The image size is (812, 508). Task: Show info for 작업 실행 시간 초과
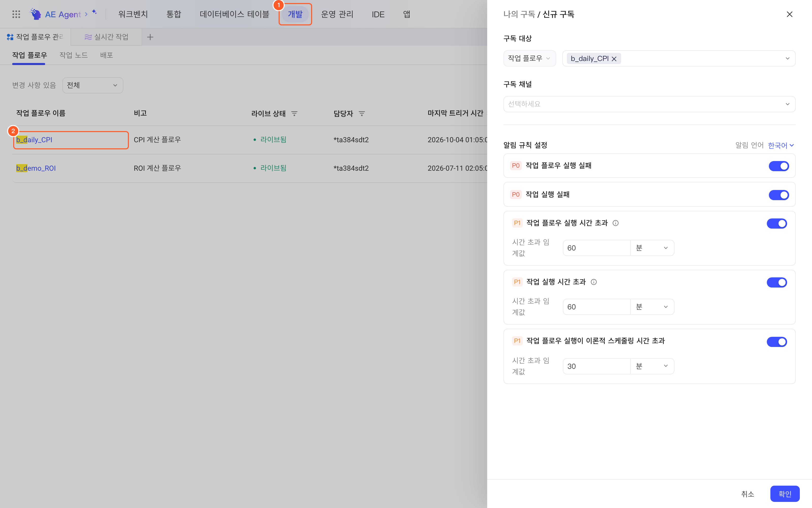click(594, 282)
